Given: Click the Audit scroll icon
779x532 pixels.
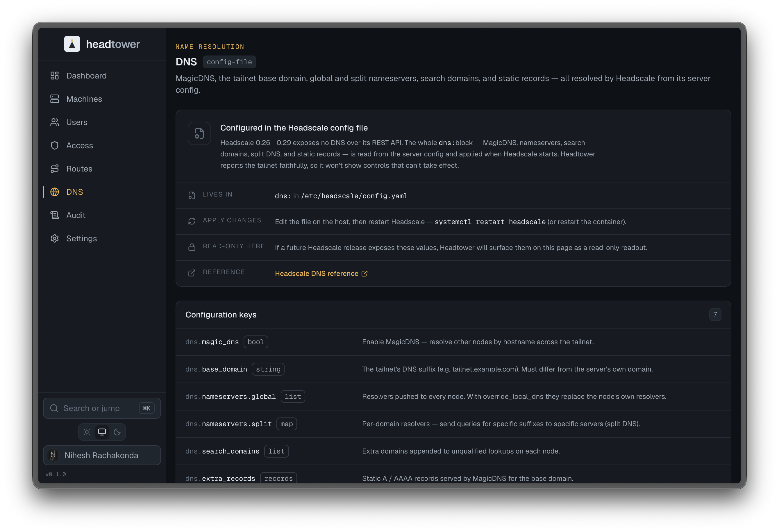Looking at the screenshot, I should [55, 215].
